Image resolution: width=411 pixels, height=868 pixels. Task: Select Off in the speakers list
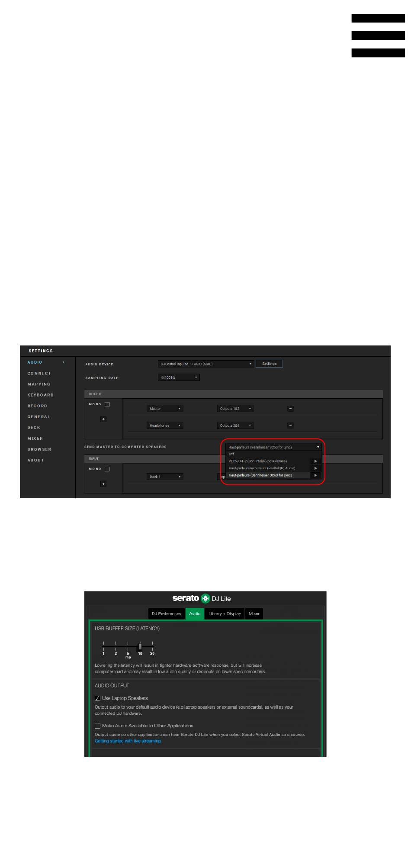click(231, 454)
